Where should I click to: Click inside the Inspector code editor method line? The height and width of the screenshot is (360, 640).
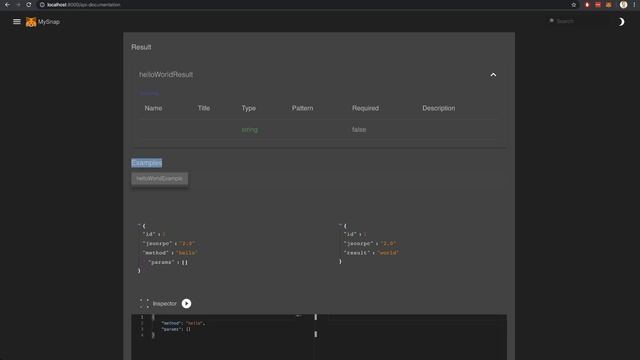click(x=183, y=323)
